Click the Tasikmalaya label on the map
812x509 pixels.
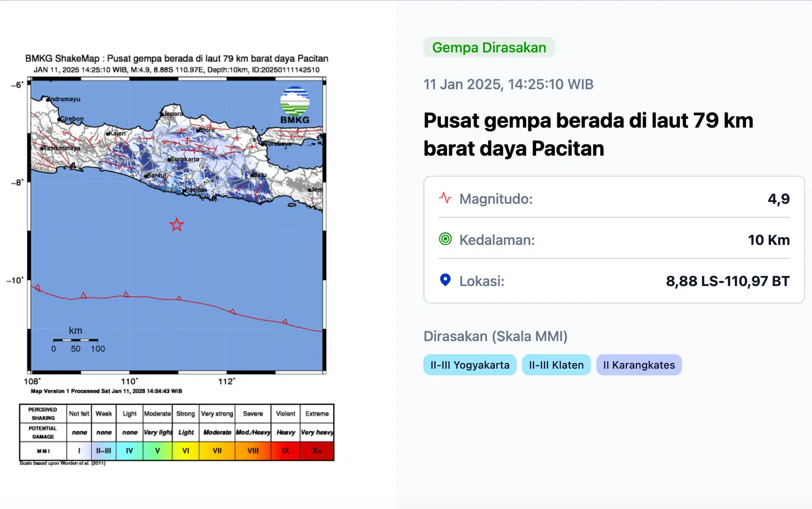tap(62, 148)
